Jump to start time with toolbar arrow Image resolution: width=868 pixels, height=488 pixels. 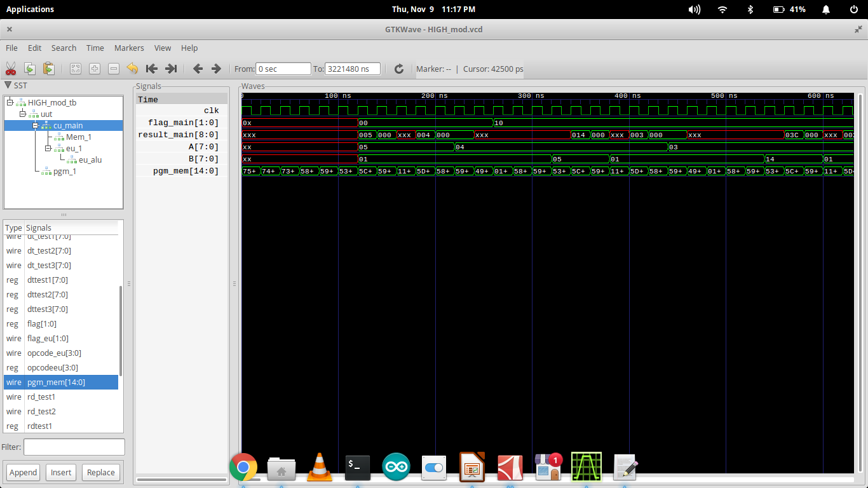pyautogui.click(x=151, y=69)
